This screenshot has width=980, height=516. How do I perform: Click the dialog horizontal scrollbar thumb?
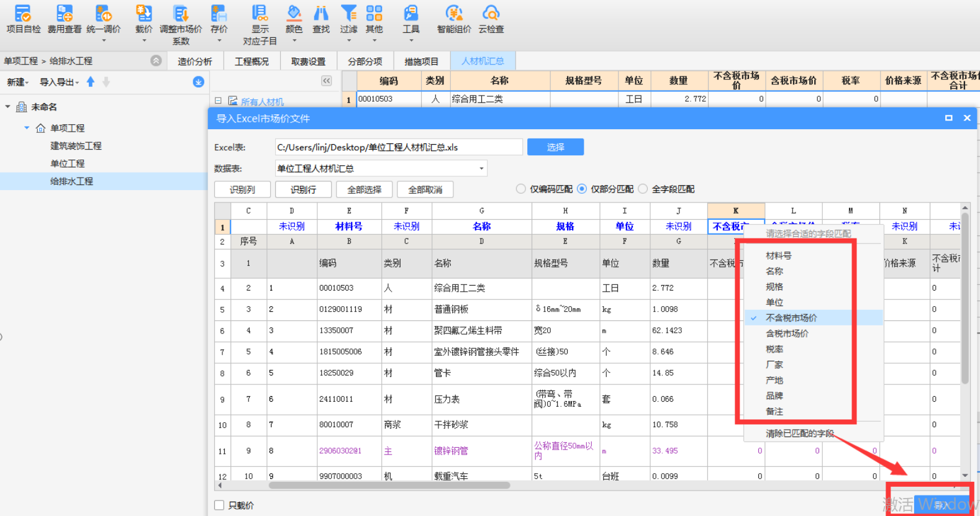(x=389, y=486)
